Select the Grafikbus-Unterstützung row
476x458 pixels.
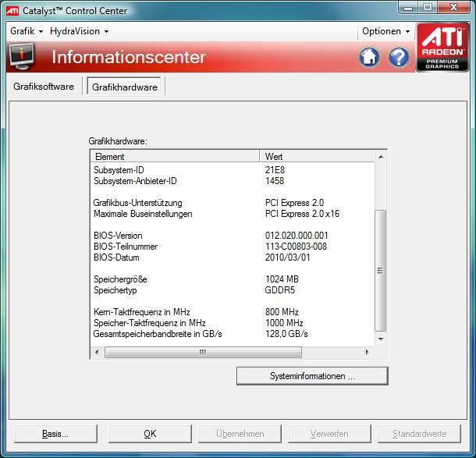click(233, 203)
